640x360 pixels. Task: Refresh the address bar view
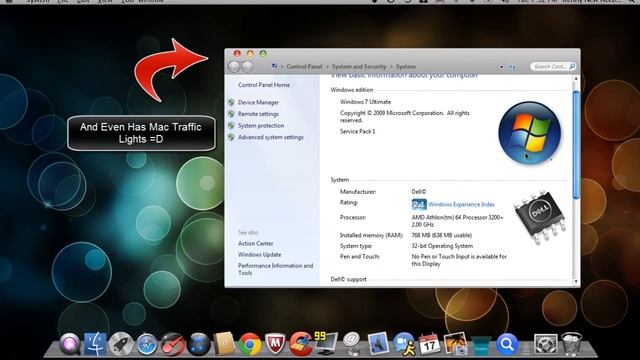(x=512, y=67)
